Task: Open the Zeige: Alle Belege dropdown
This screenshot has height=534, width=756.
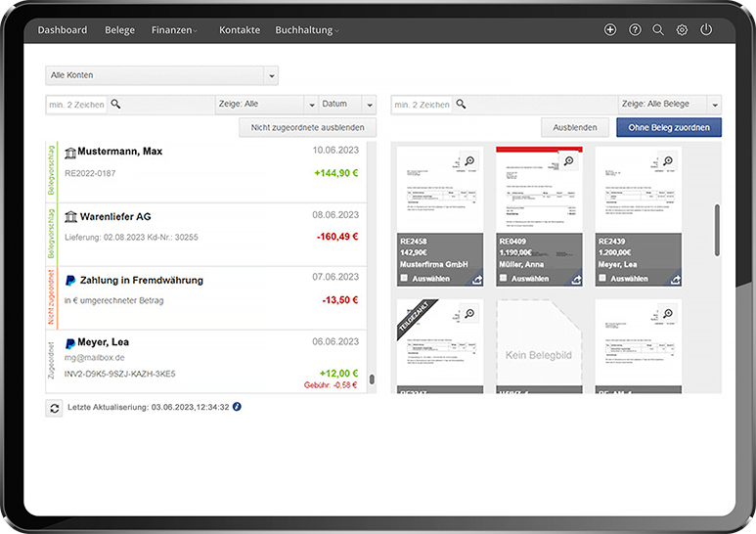Action: 715,104
